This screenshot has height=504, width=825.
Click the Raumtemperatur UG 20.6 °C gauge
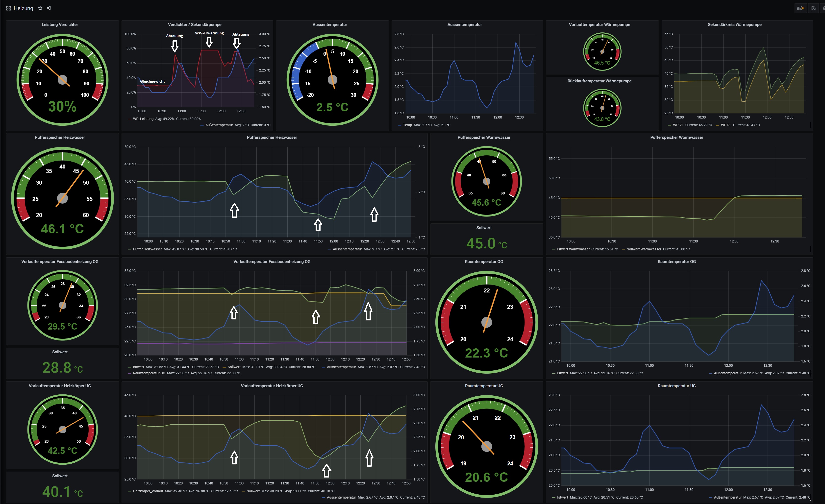tap(486, 446)
